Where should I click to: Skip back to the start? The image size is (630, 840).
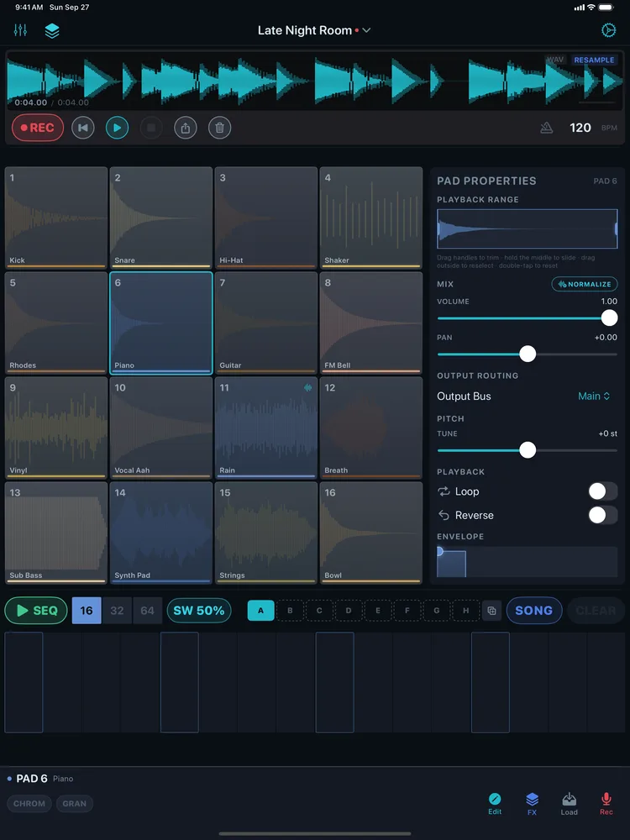(83, 128)
